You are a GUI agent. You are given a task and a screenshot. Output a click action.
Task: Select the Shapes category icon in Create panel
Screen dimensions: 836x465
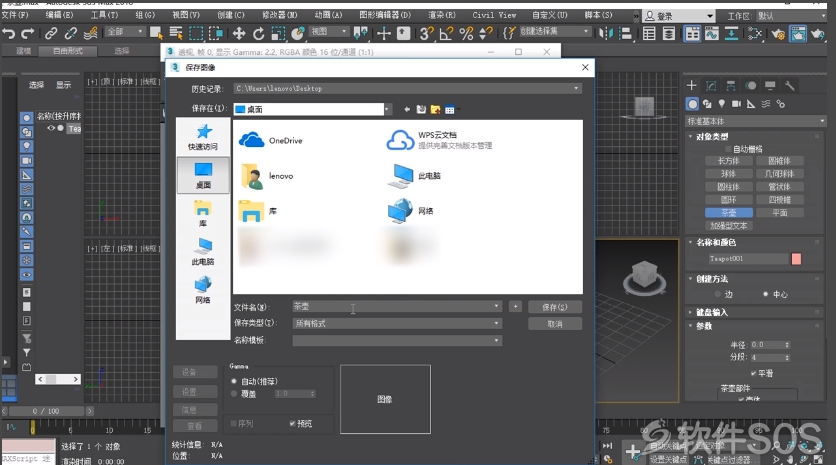(707, 103)
